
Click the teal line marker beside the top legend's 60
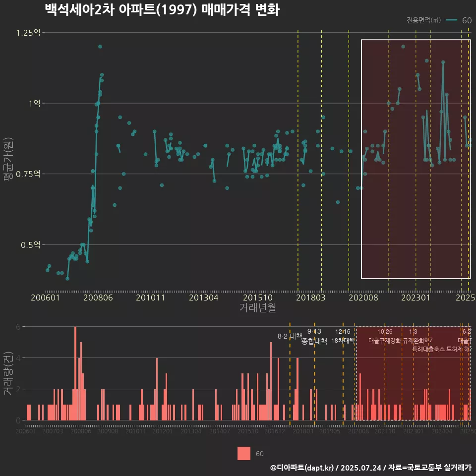451,20
